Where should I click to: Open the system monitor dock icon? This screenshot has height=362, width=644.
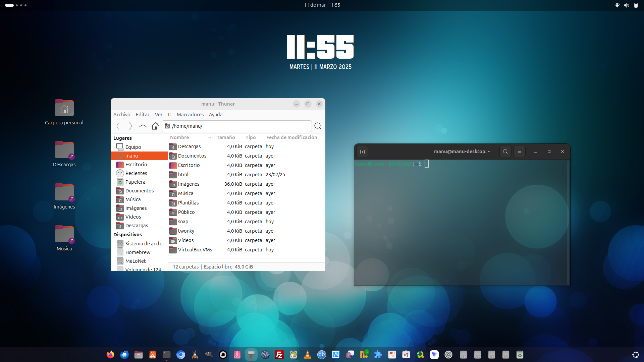(336, 355)
